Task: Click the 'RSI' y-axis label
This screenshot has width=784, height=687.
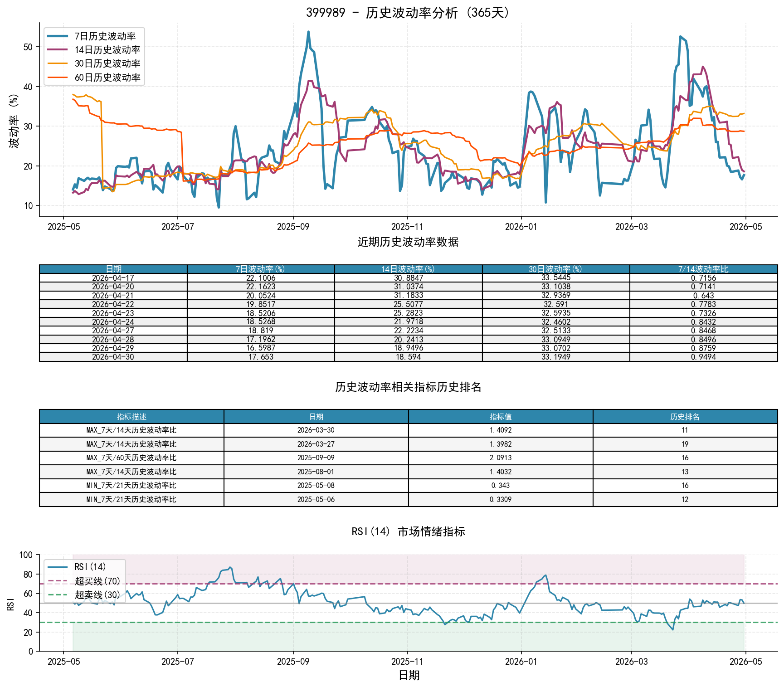Action: (11, 604)
